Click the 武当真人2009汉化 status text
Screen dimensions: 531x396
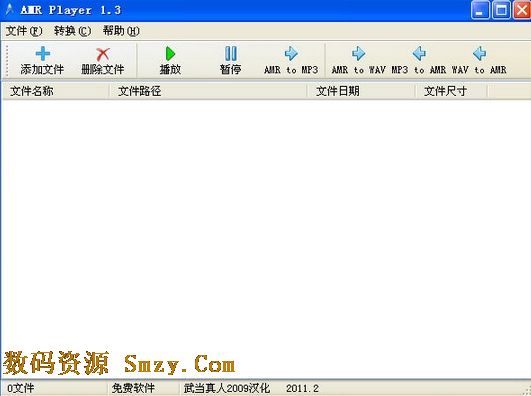coord(227,388)
